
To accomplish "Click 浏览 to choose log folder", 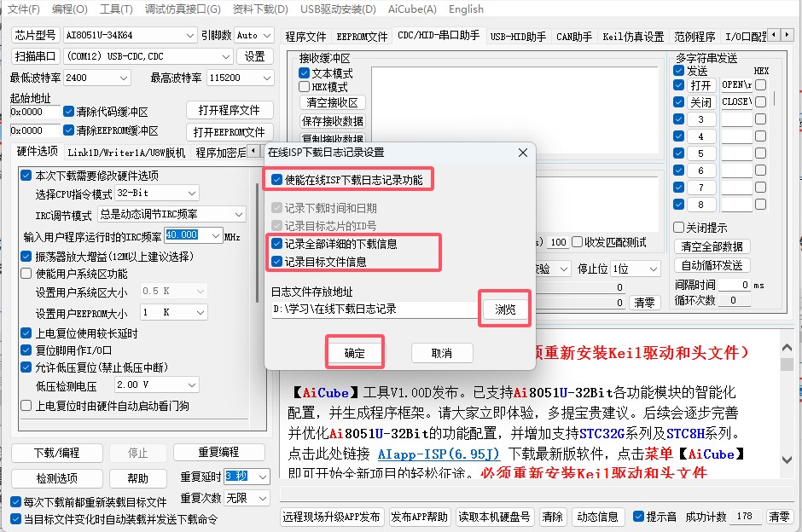I will point(505,309).
